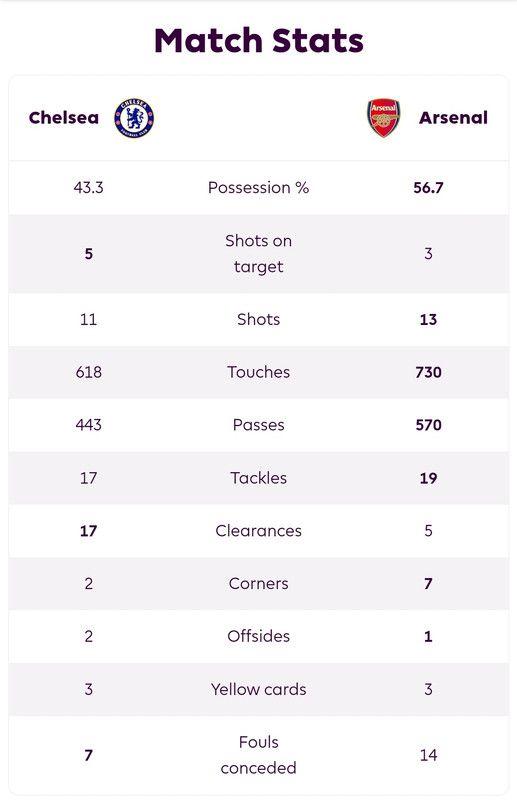Click the Offsides row label

point(258,636)
